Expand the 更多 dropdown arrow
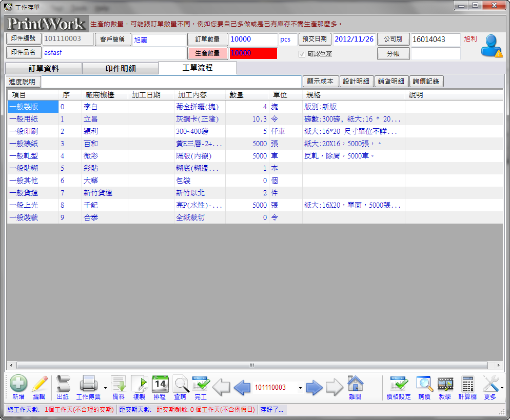Viewport: 510px width, 420px height. (x=502, y=388)
